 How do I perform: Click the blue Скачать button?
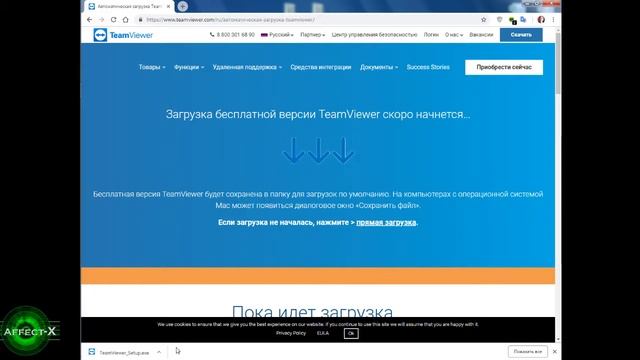pyautogui.click(x=521, y=35)
